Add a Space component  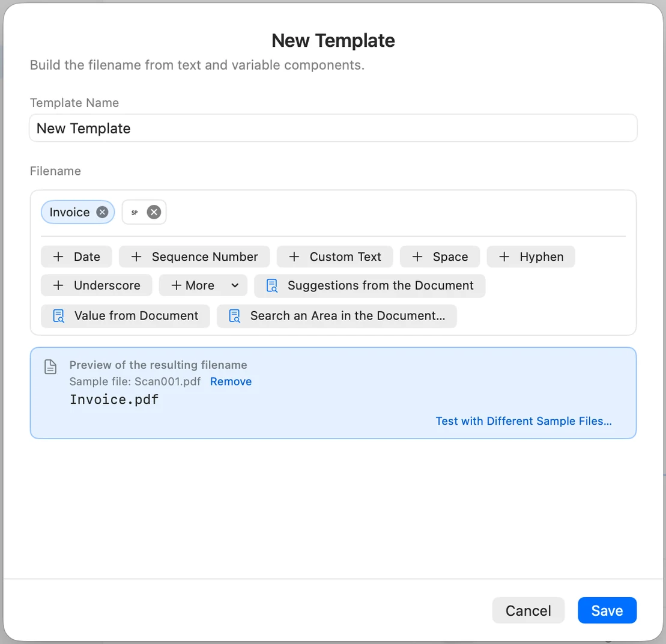(440, 257)
